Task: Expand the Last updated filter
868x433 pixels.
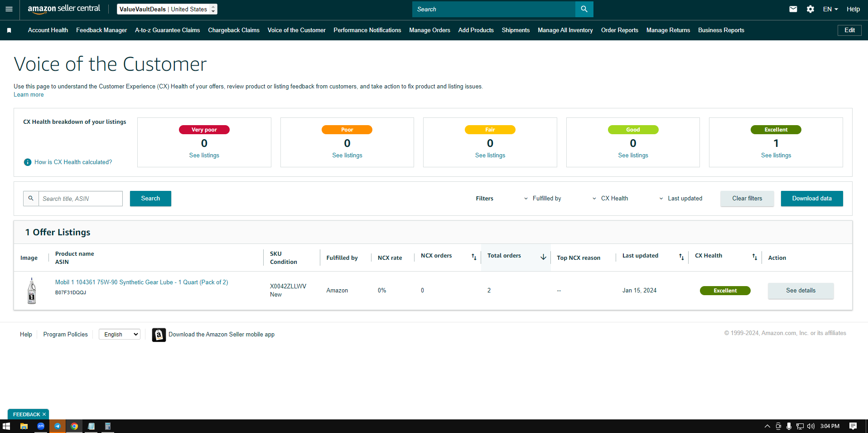Action: [x=680, y=199]
